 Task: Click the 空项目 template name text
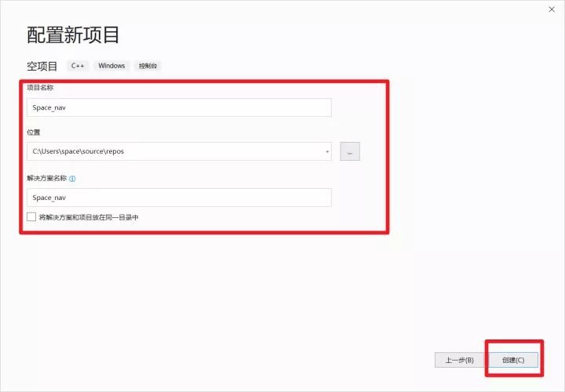(42, 66)
